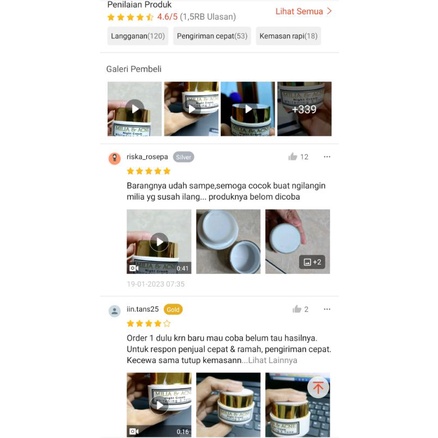Play the second Galeri Pembeli video
The image size is (438, 438).
(191, 109)
